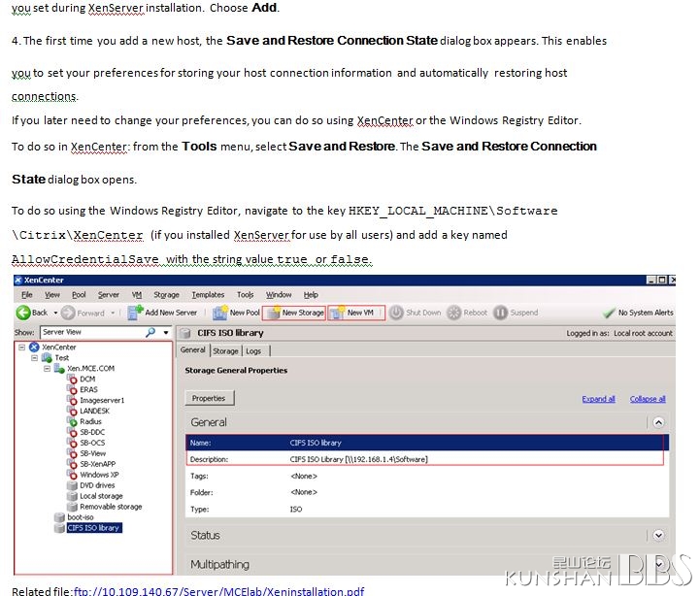Viewport: 700px width, 596px height.
Task: Select the Windows XP tree item
Action: (x=99, y=475)
